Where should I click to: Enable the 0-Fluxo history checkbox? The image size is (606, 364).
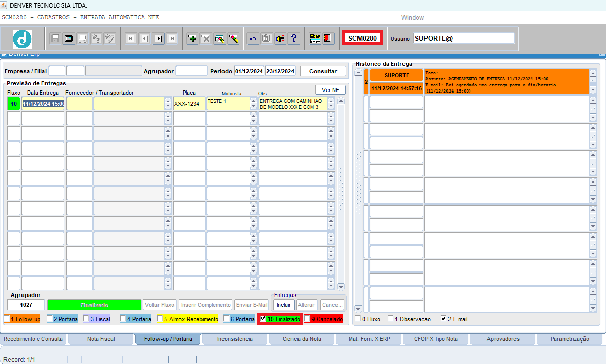tap(357, 318)
